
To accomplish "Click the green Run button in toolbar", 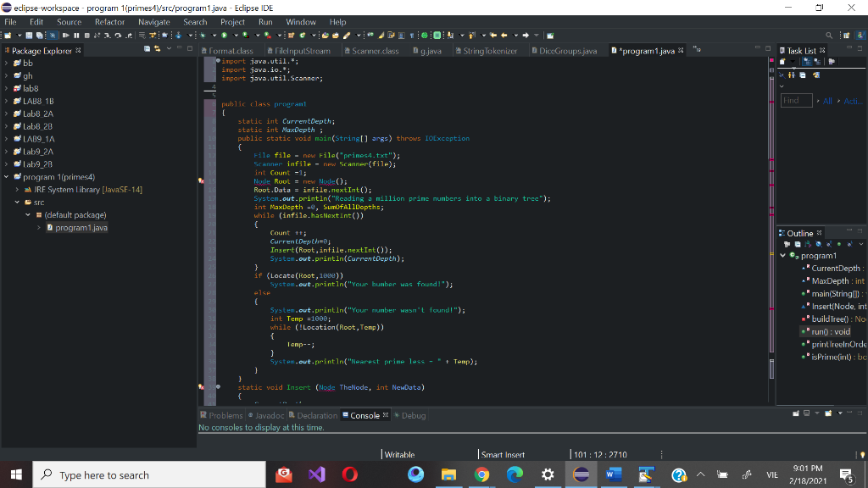I will coord(224,36).
